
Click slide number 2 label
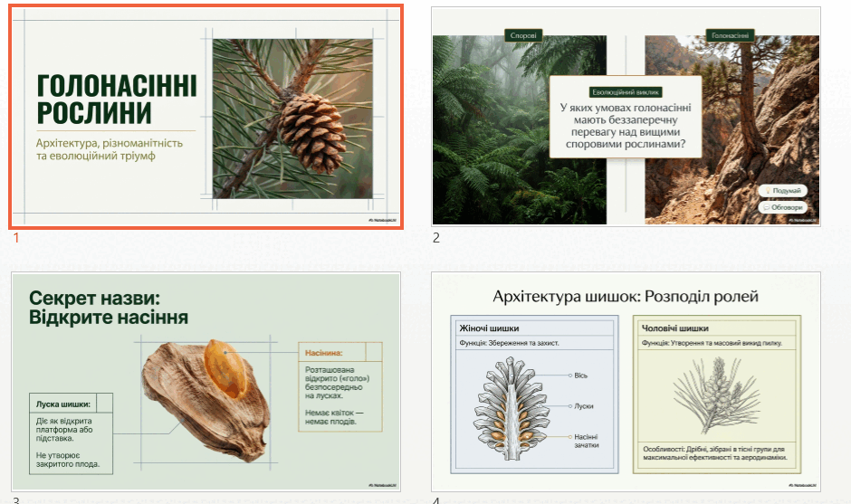[435, 238]
